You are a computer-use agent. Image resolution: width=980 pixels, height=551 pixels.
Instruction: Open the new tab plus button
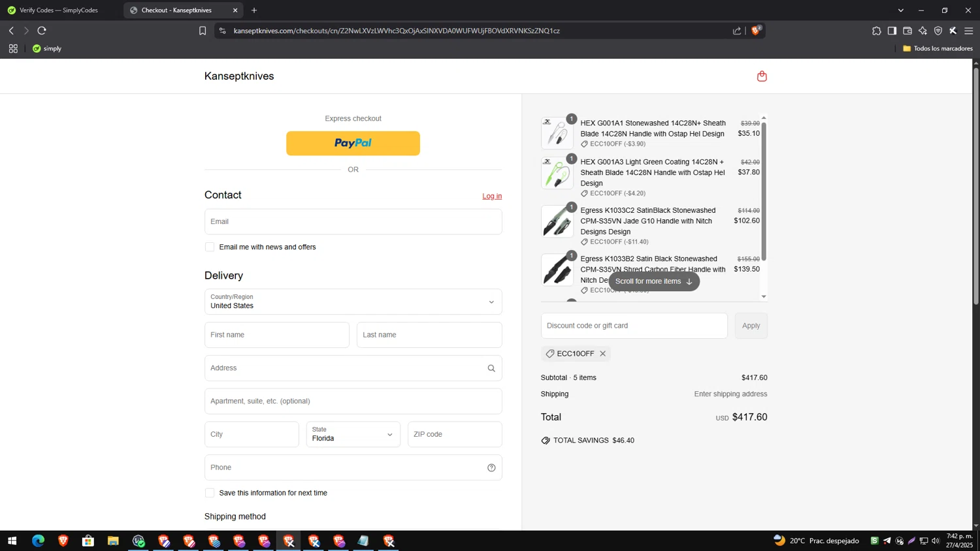pyautogui.click(x=254, y=10)
